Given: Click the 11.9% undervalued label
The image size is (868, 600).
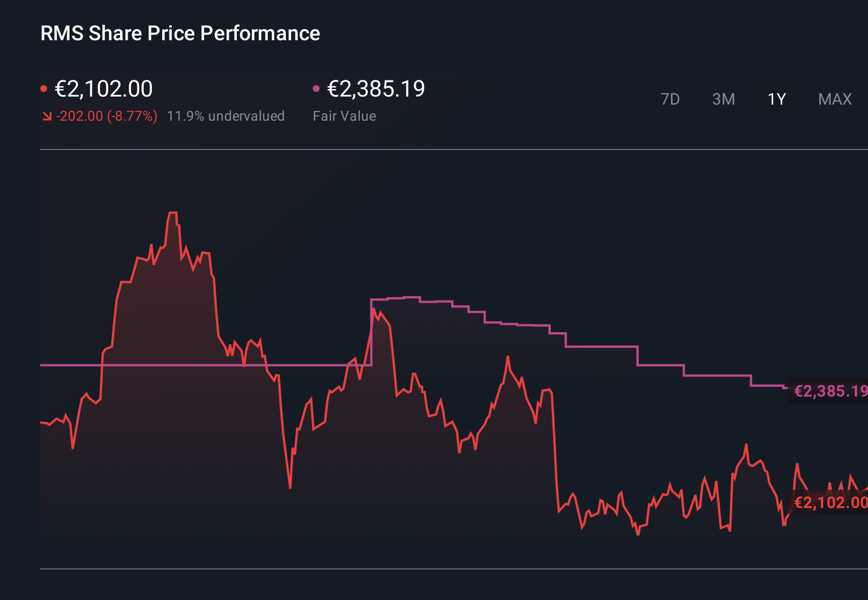Looking at the screenshot, I should [225, 116].
